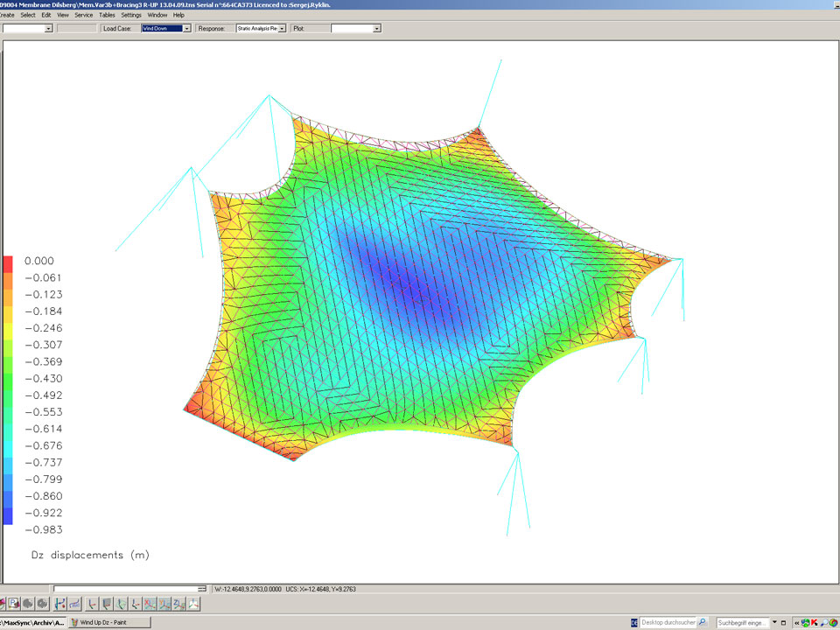Click the red and blue node tool icon
The width and height of the screenshot is (840, 630).
tap(59, 604)
